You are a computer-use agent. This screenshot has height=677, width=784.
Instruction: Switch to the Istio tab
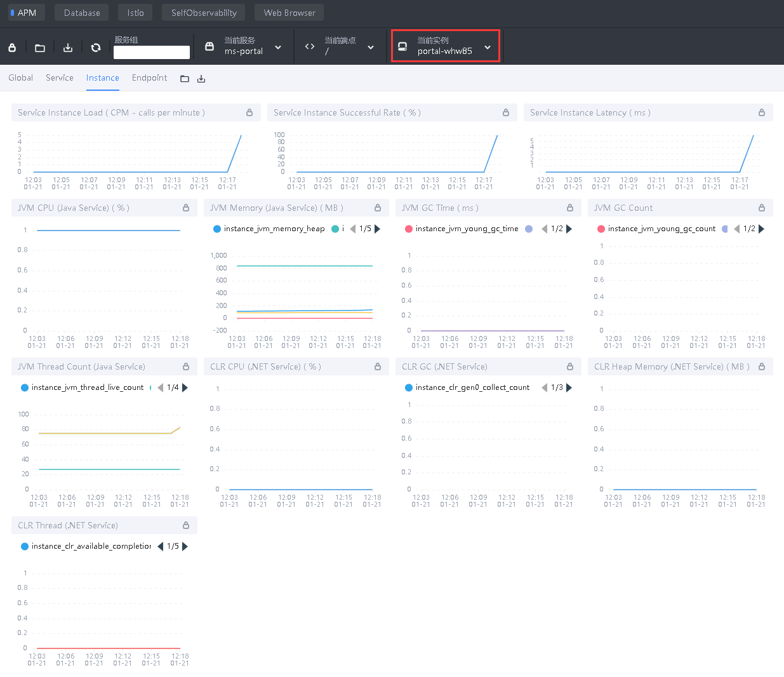click(135, 13)
